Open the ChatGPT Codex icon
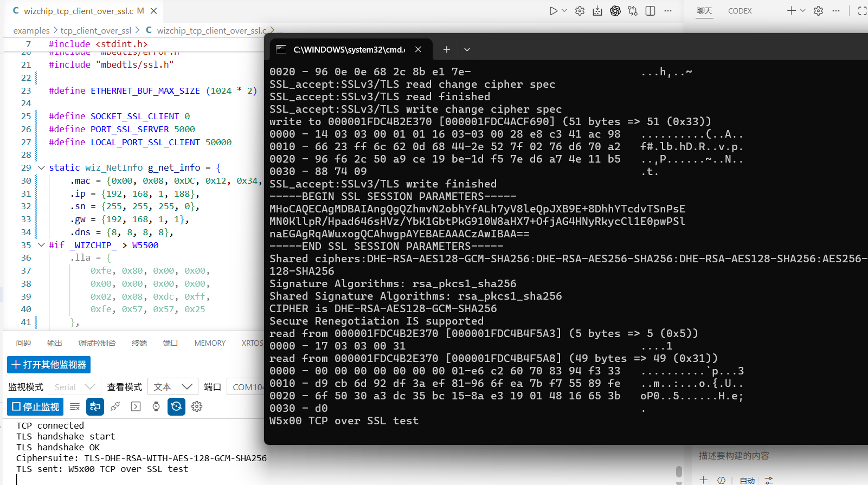The height and width of the screenshot is (485, 868). coord(615,11)
